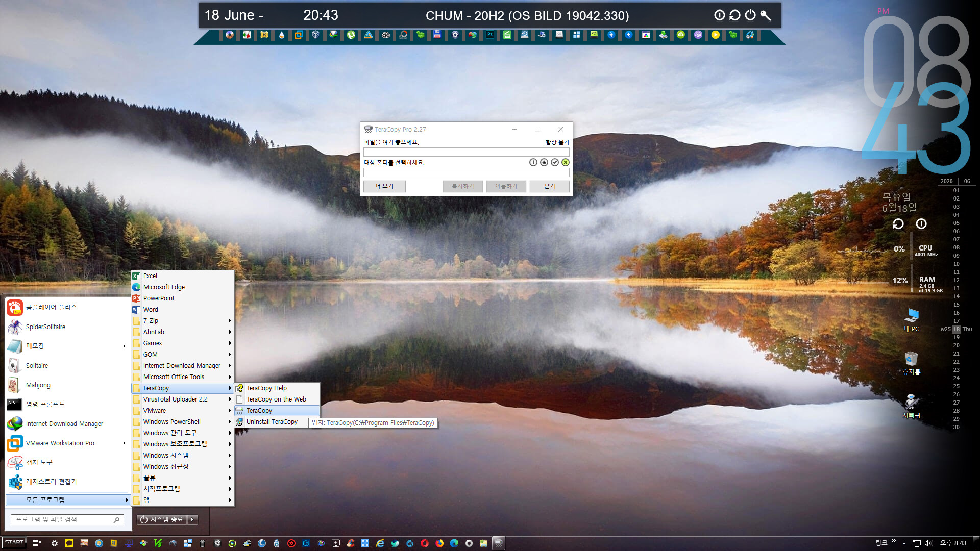
Task: Click TeraCopy's green X icon
Action: (x=566, y=162)
